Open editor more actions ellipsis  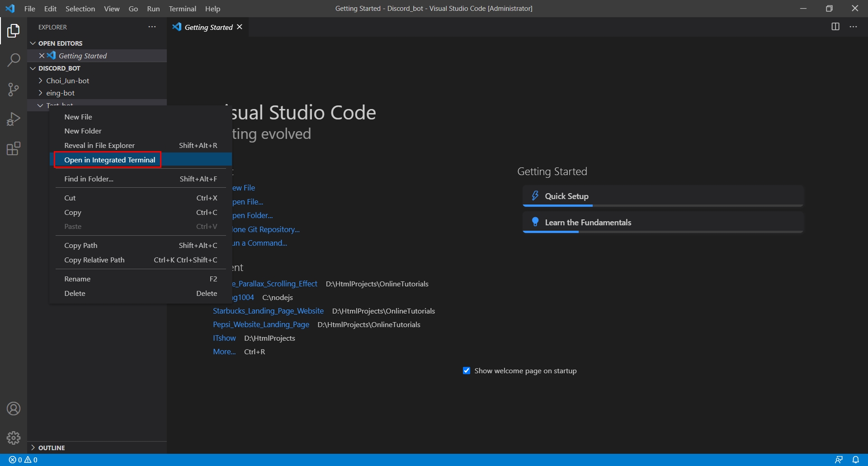pyautogui.click(x=853, y=27)
